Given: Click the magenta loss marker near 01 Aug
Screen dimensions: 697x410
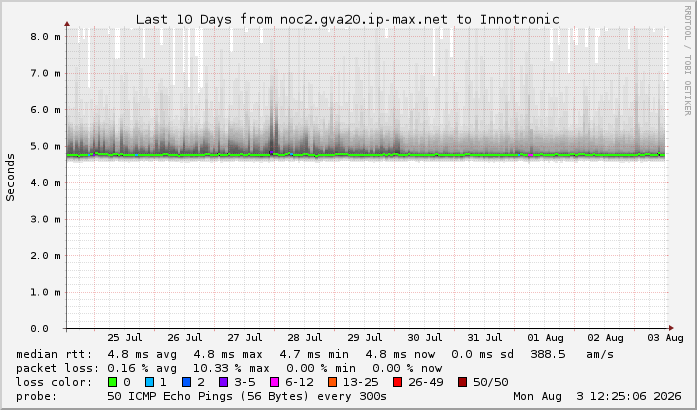Looking at the screenshot, I should point(530,155).
